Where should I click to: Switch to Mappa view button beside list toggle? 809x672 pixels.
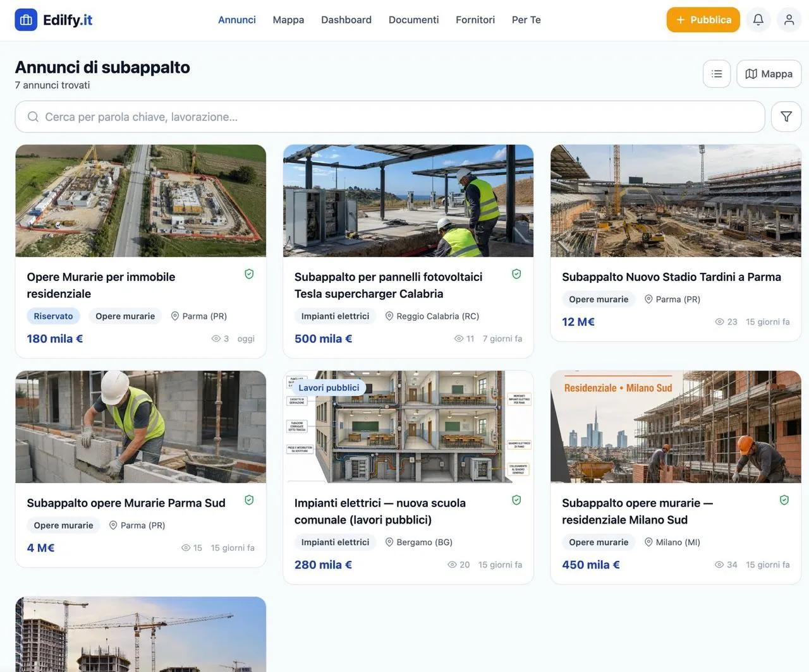click(769, 74)
